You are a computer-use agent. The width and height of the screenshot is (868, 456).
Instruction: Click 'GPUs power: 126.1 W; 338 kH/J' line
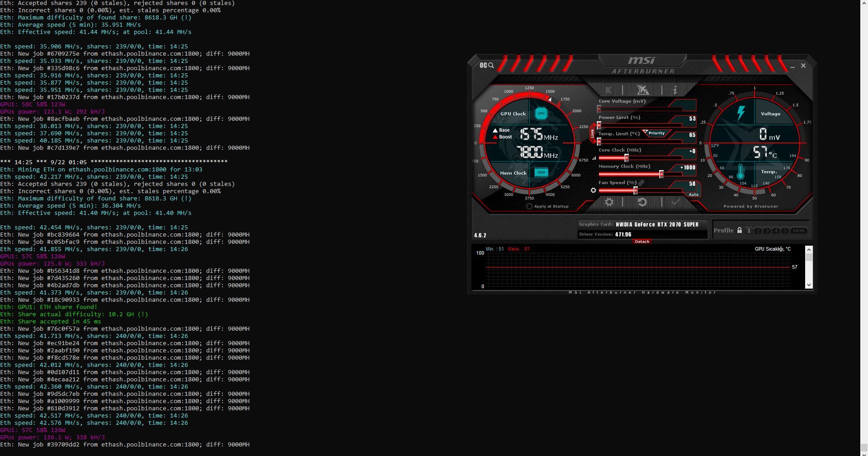pos(52,437)
